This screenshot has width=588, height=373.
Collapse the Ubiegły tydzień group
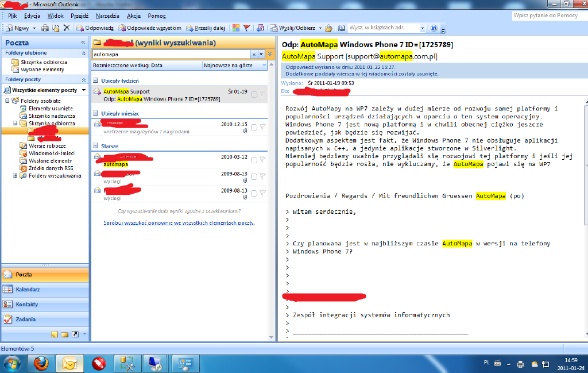(x=96, y=80)
